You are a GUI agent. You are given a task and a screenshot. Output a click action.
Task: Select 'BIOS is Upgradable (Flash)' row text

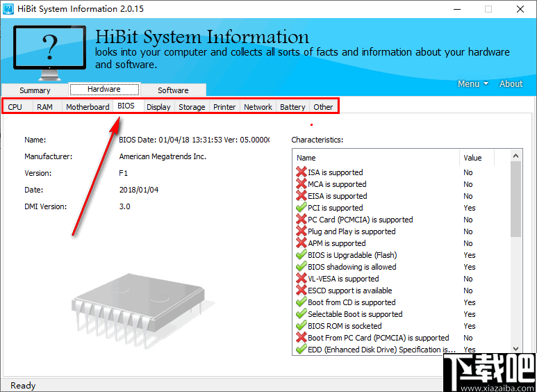pos(352,255)
